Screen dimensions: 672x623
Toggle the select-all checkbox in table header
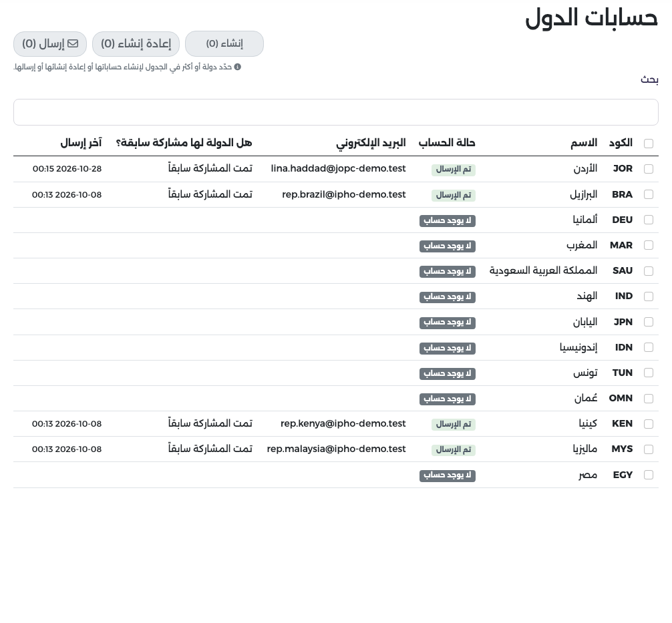pos(649,144)
